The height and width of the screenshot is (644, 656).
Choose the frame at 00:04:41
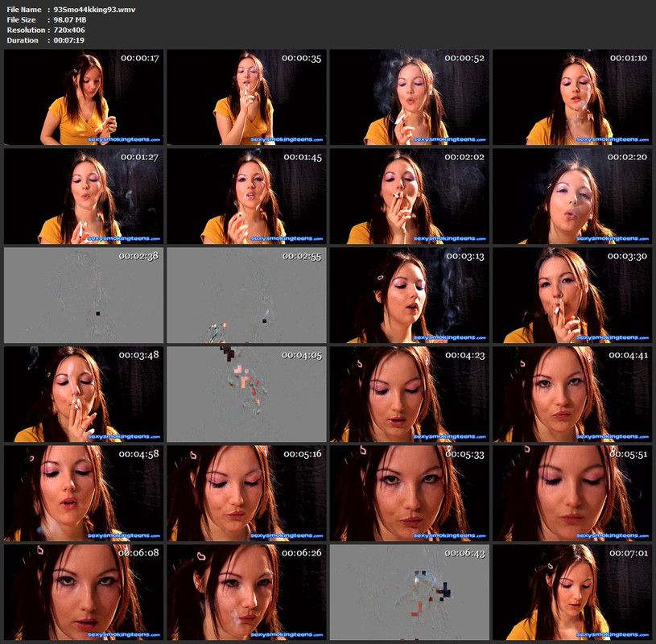pyautogui.click(x=572, y=394)
